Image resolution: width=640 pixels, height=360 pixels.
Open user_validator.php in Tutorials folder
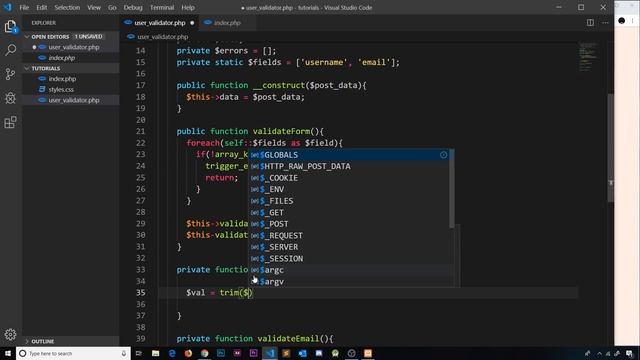71,100
